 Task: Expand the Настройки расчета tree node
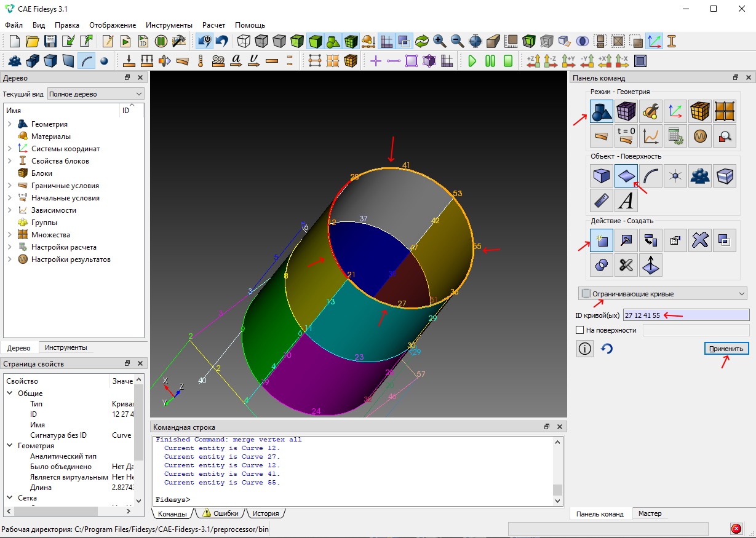pos(10,247)
